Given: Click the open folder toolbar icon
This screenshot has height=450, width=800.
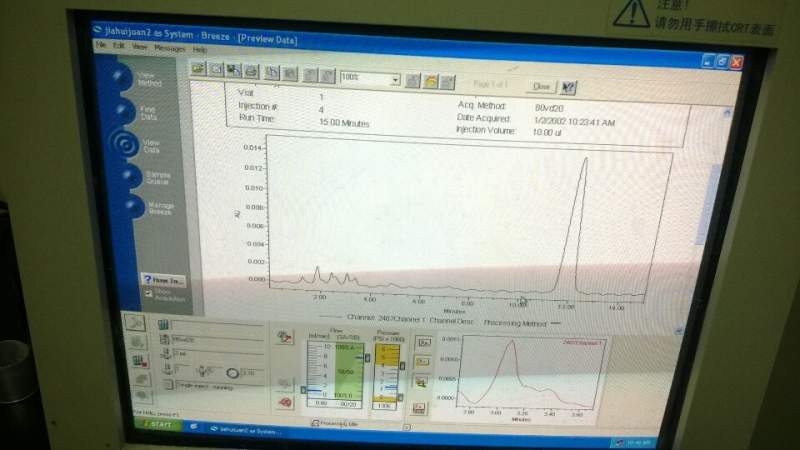Looking at the screenshot, I should coord(198,69).
